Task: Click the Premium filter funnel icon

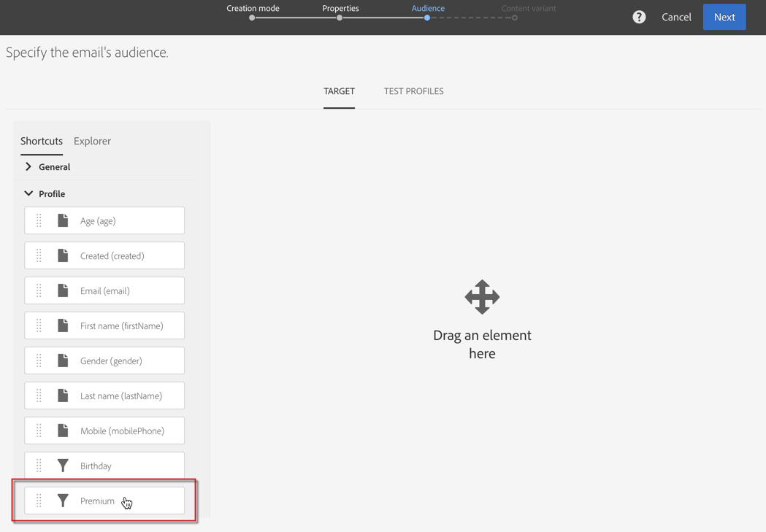Action: point(63,501)
